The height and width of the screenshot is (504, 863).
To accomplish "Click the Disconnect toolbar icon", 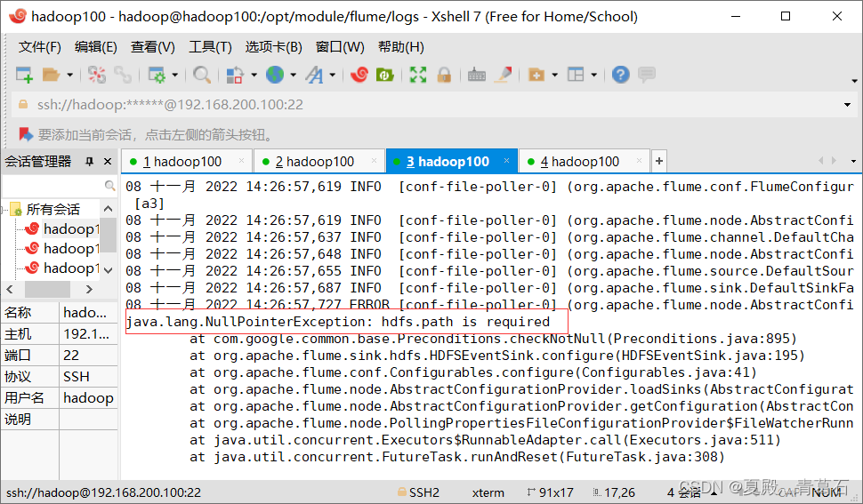I will pyautogui.click(x=96, y=75).
